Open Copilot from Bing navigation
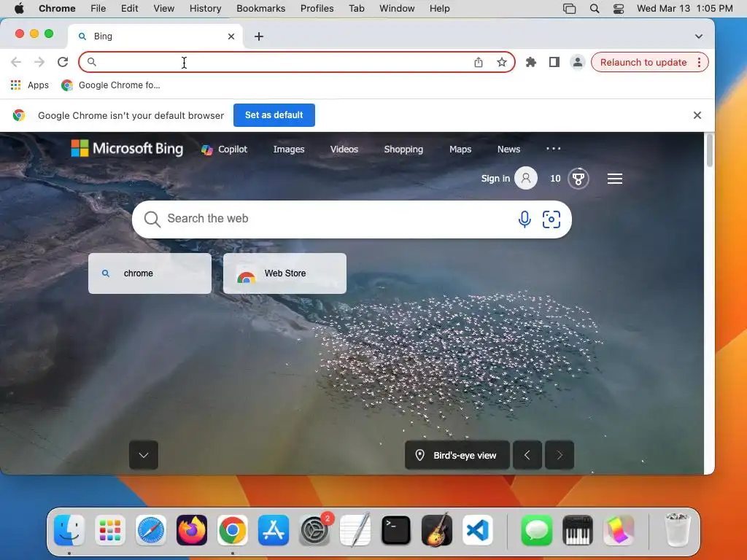This screenshot has width=747, height=560. pos(225,149)
